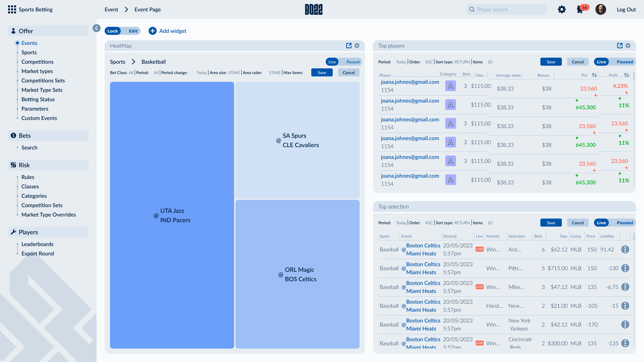Click the Add widget plus icon
The image size is (644, 362).
click(x=153, y=31)
